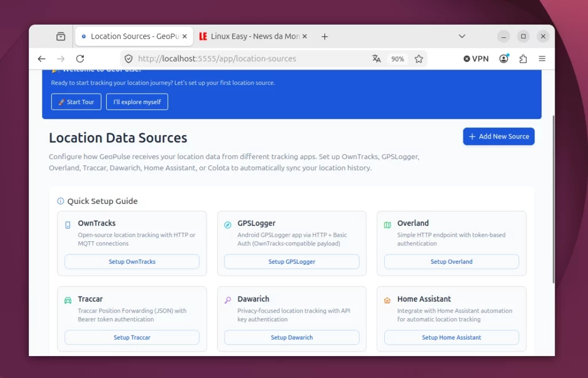
Task: Click the OwnTracks card title
Action: [x=96, y=223]
